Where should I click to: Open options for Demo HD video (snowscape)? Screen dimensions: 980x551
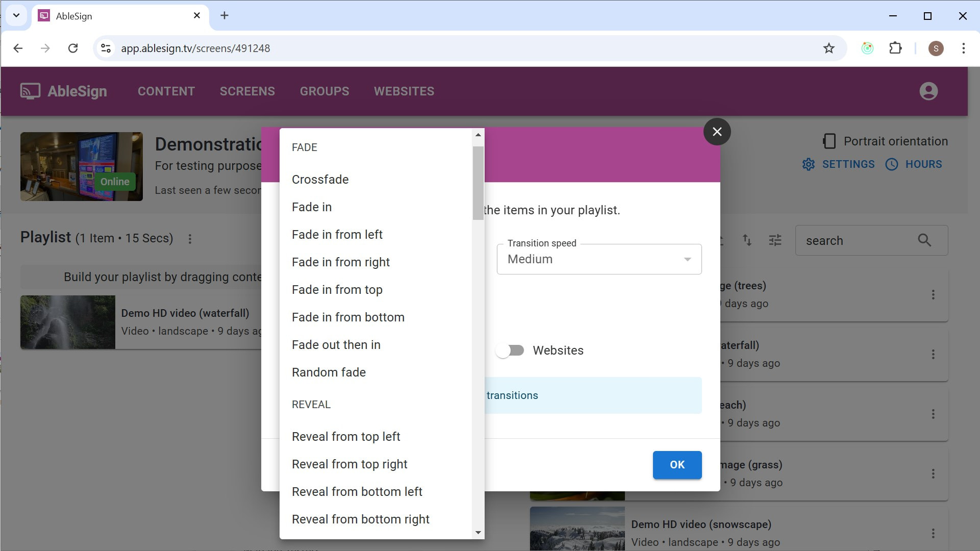933,533
